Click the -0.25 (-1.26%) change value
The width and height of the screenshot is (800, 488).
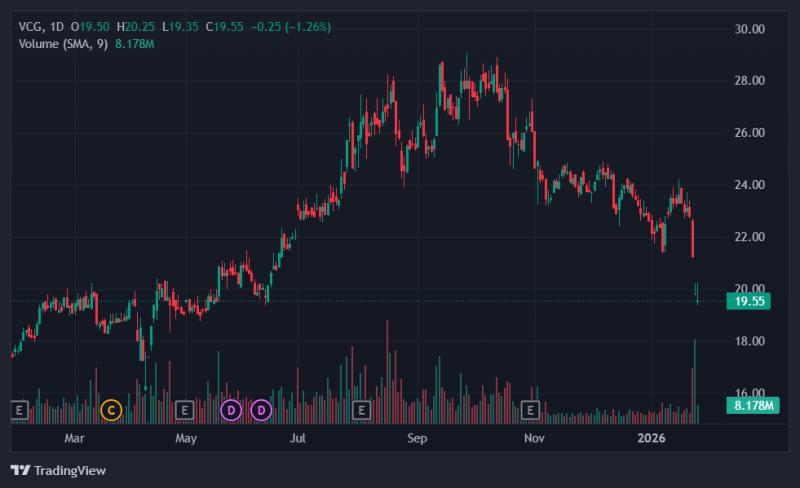(291, 27)
